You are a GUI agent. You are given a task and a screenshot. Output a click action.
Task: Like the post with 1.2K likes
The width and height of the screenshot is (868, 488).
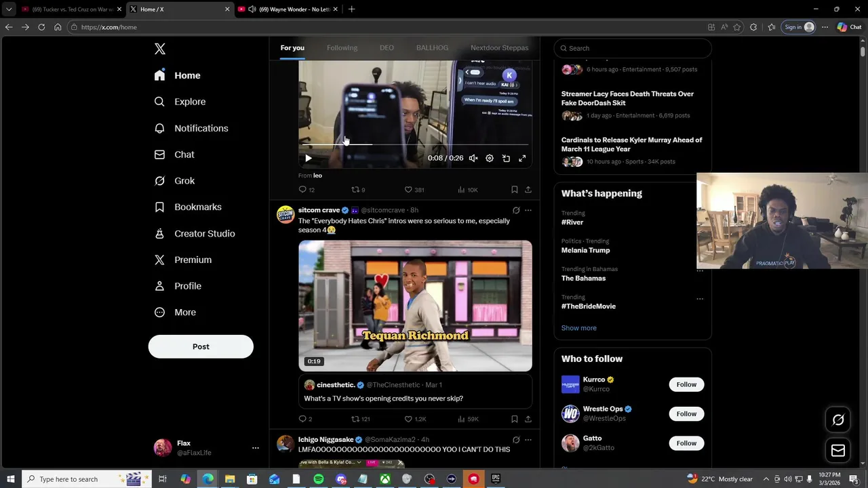point(415,419)
